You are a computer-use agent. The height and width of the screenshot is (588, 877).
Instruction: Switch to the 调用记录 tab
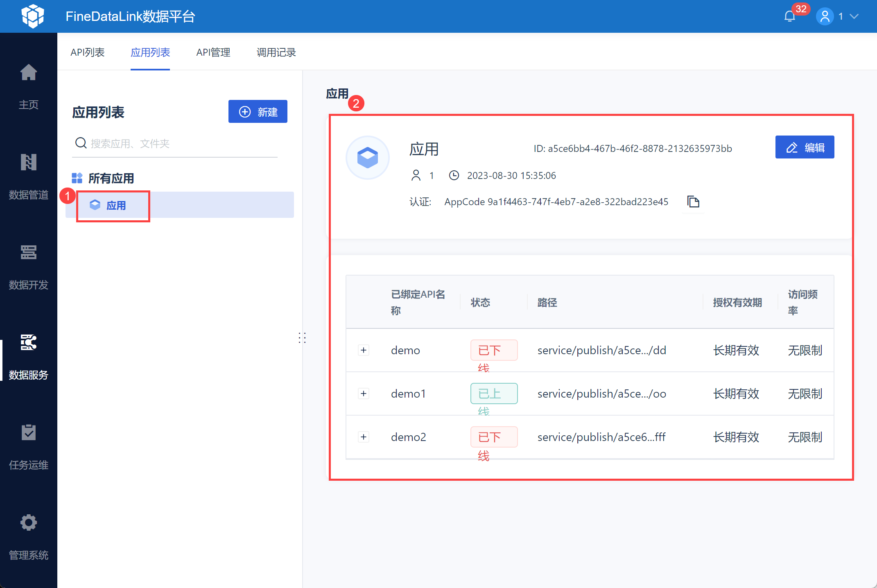click(276, 52)
